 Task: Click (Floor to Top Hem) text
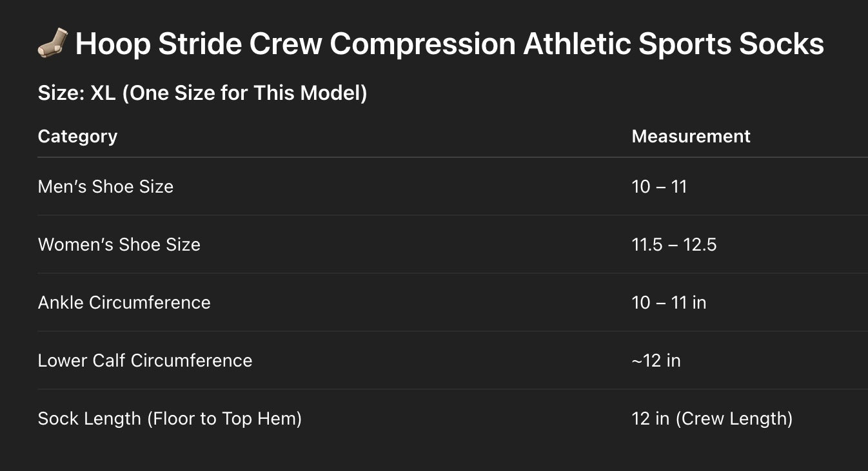224,419
